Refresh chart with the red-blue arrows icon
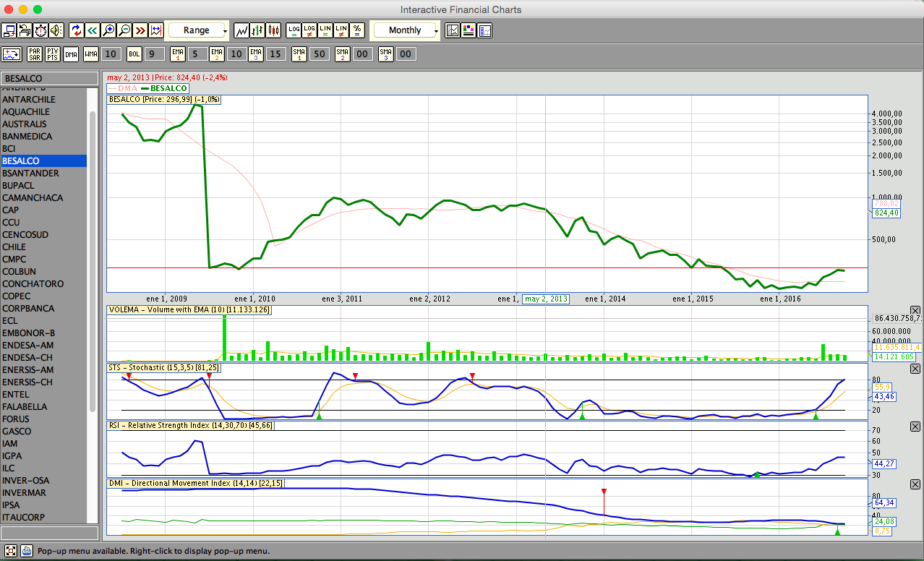This screenshot has height=561, width=924. click(77, 30)
